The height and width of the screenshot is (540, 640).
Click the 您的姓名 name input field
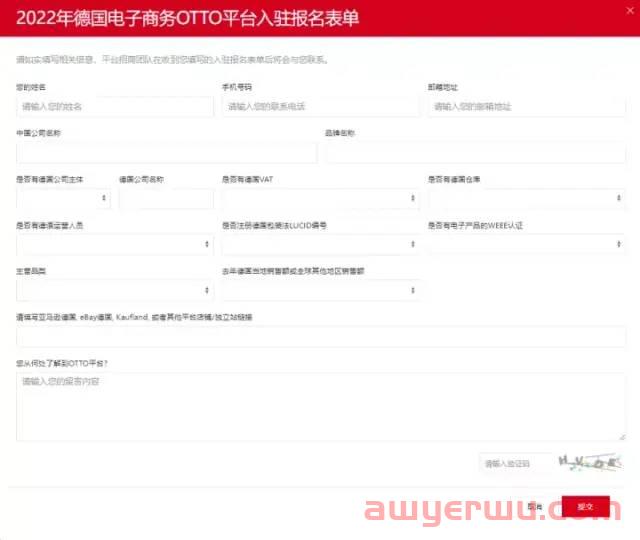(115, 107)
